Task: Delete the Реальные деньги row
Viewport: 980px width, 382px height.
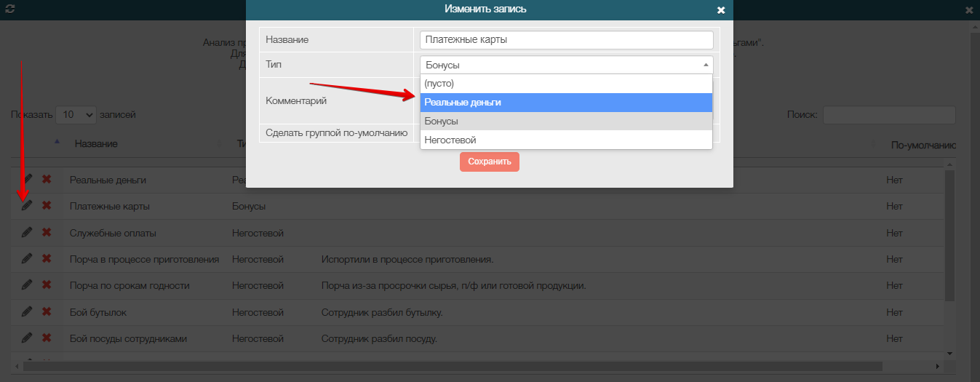Action: [47, 179]
